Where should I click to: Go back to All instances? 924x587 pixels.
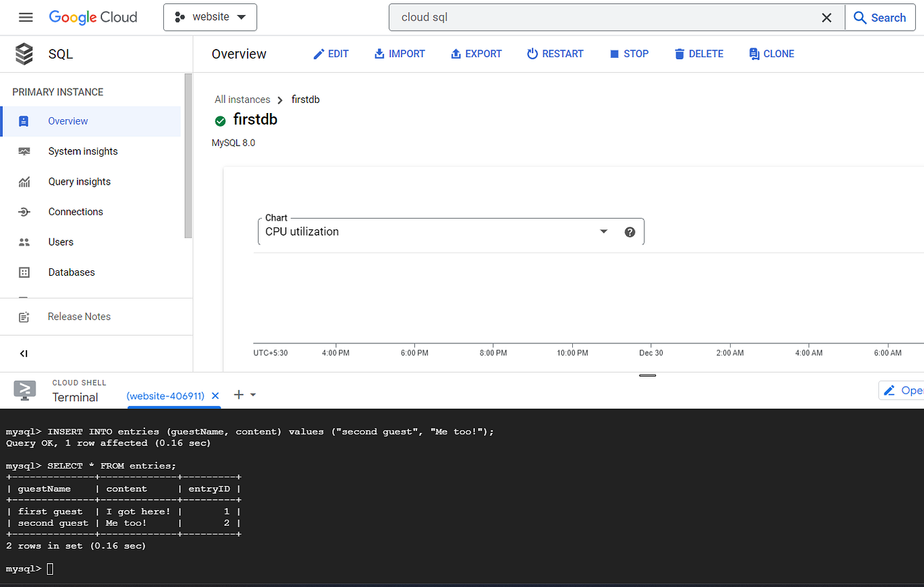242,99
